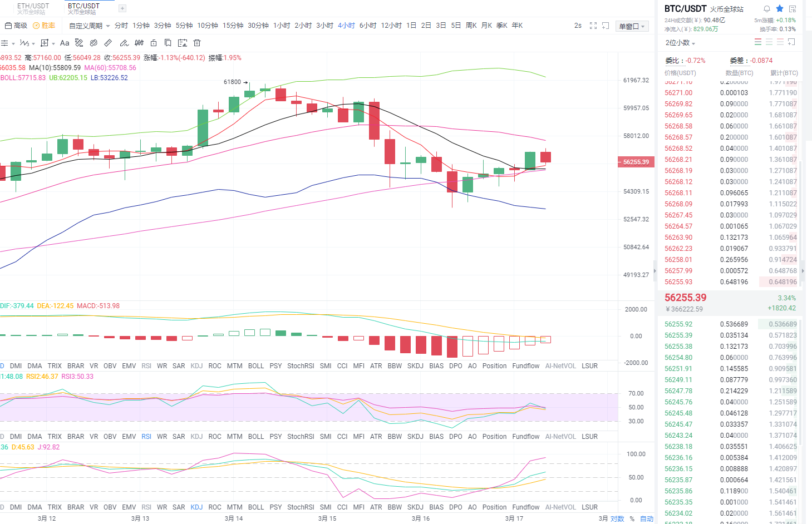Switch to the ETH/USDT chart tab
The height and width of the screenshot is (524, 812).
click(x=33, y=8)
